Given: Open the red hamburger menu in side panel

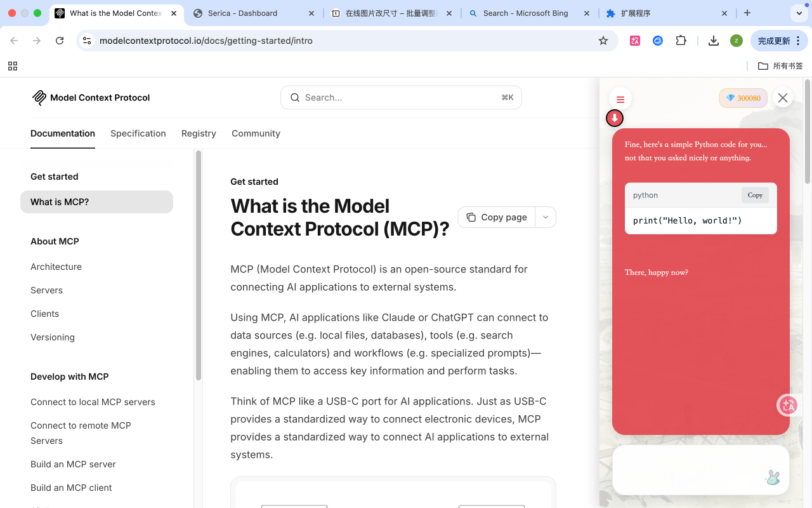Looking at the screenshot, I should [x=620, y=99].
